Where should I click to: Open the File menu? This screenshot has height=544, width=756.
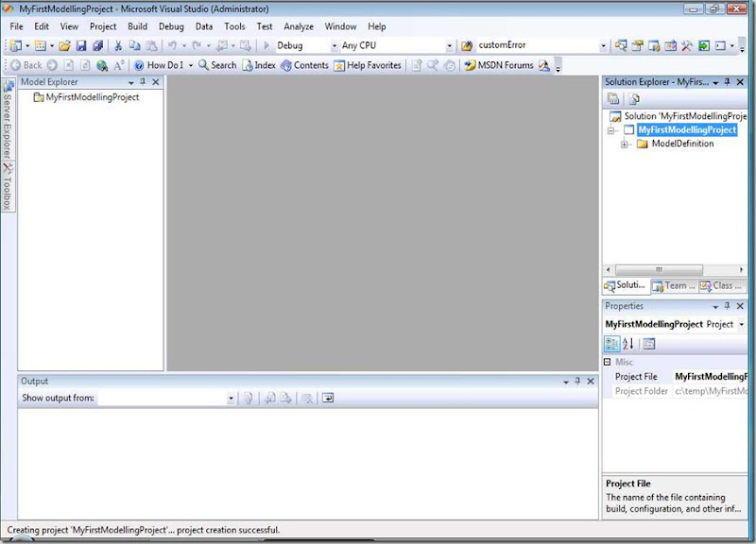tap(16, 26)
